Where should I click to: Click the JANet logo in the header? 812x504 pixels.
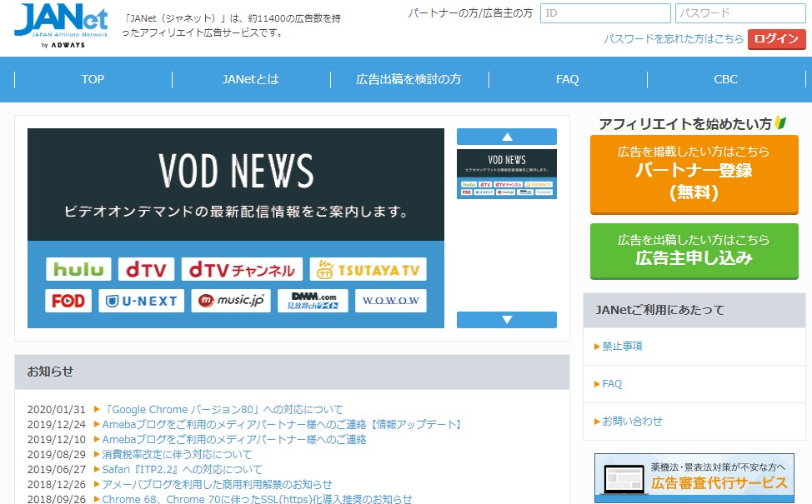pos(61,26)
